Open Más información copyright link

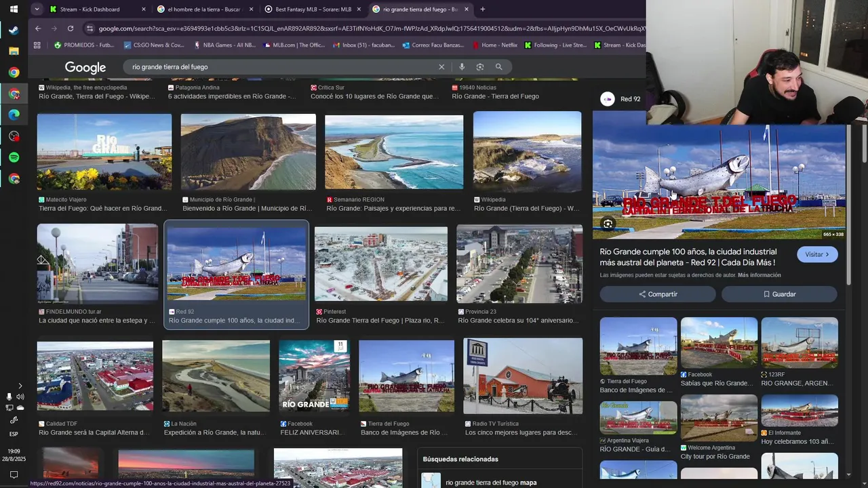pyautogui.click(x=759, y=275)
